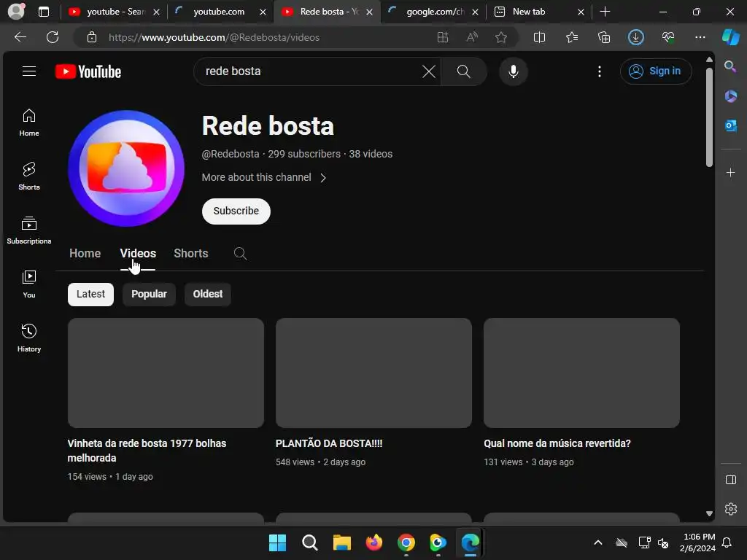Open Shorts in the sidebar
This screenshot has width=747, height=560.
pos(29,176)
